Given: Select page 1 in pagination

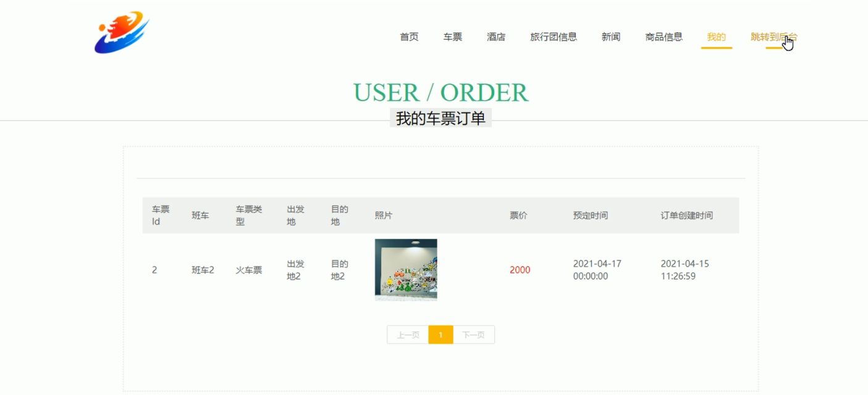Looking at the screenshot, I should [x=440, y=335].
